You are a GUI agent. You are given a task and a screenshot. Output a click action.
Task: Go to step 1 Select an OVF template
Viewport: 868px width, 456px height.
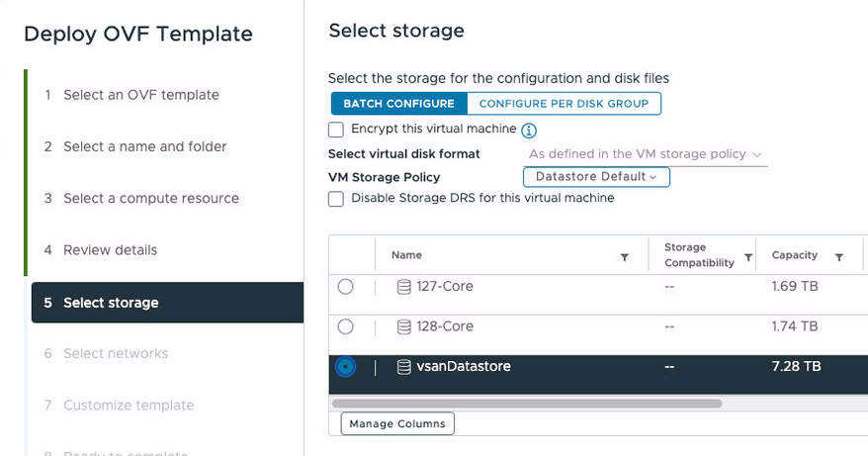(141, 95)
